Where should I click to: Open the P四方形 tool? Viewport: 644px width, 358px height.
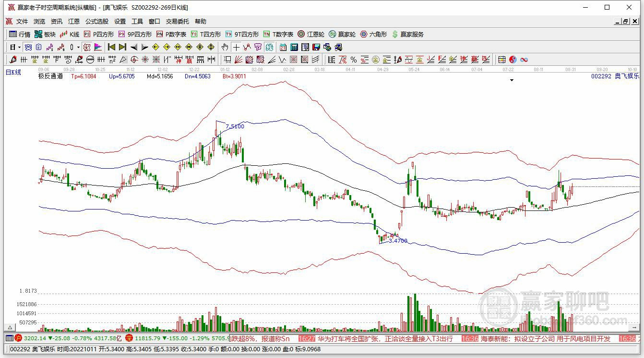[99, 34]
